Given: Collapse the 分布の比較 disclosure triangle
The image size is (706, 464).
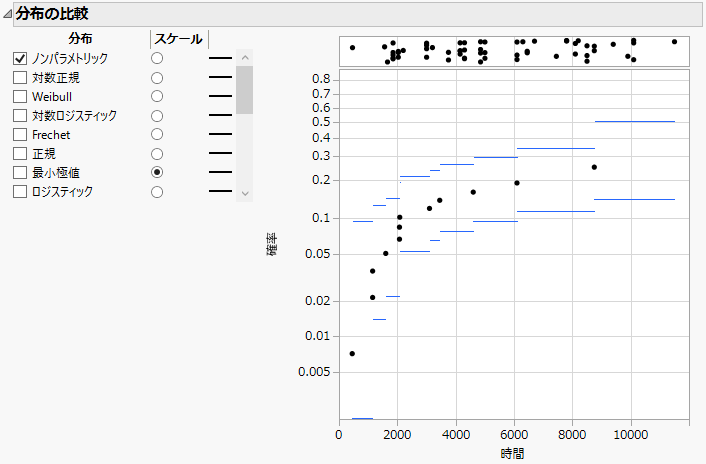Looking at the screenshot, I should (7, 14).
